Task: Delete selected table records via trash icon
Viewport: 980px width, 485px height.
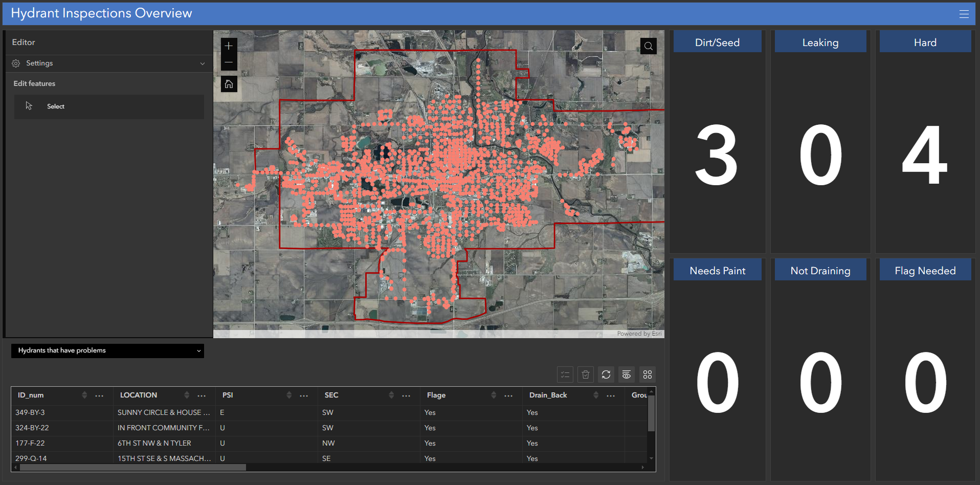Action: pos(585,374)
